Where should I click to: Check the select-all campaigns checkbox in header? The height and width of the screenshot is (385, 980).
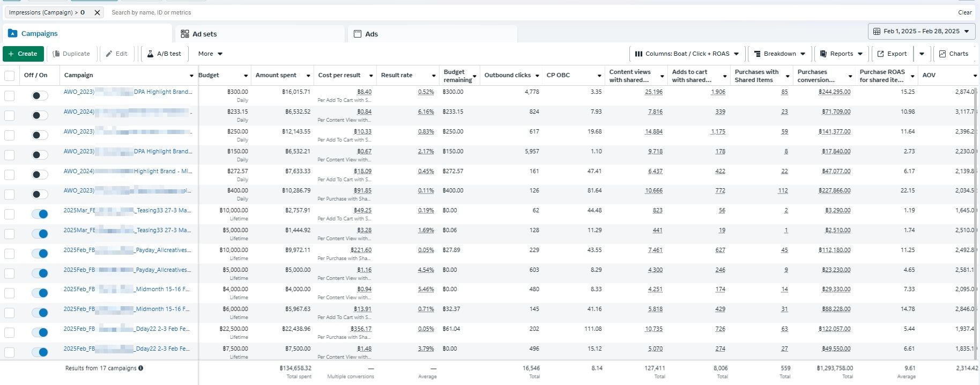pyautogui.click(x=10, y=76)
